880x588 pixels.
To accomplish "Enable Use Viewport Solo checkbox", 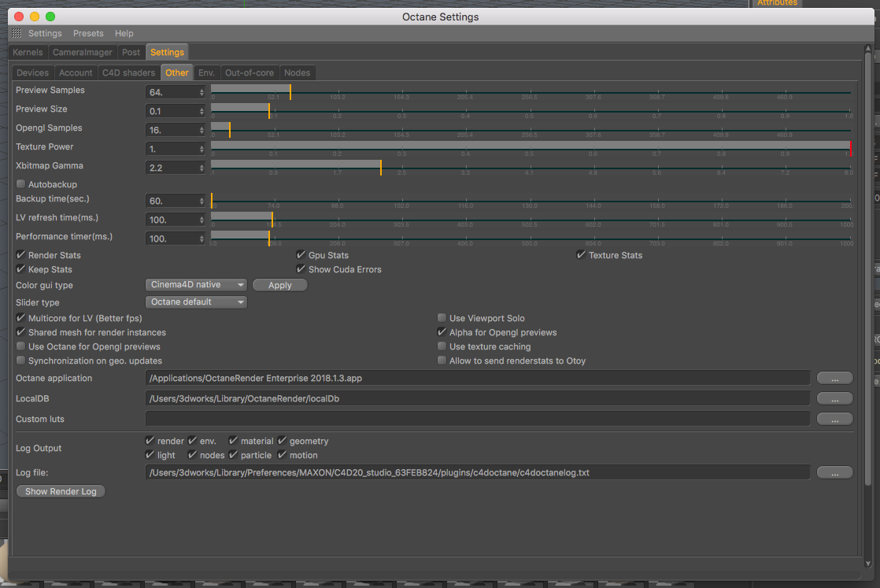I will point(442,317).
